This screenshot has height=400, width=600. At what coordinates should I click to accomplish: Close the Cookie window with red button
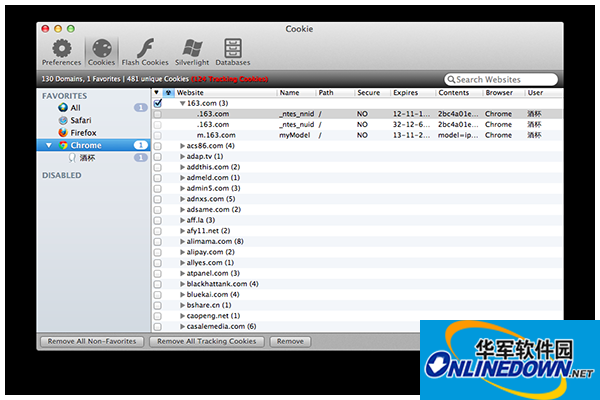[x=45, y=29]
